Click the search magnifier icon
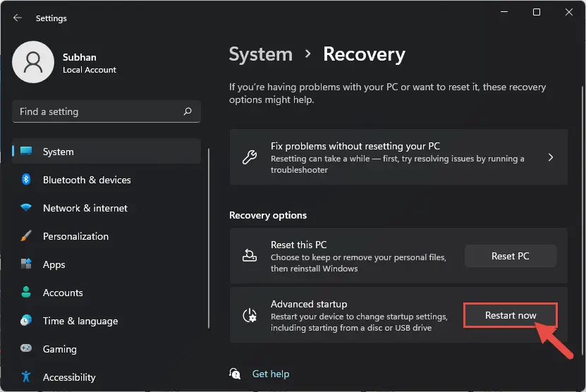Viewport: 586px width, 392px height. tap(188, 111)
